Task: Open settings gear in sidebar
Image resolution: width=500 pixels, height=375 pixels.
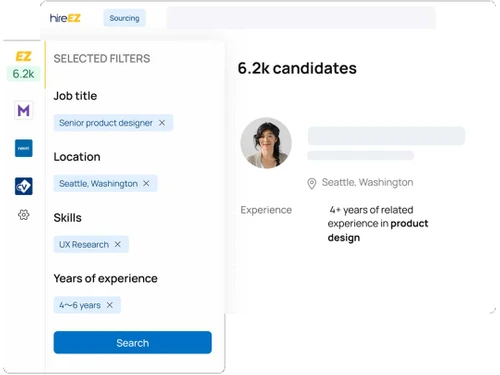Action: pyautogui.click(x=24, y=215)
